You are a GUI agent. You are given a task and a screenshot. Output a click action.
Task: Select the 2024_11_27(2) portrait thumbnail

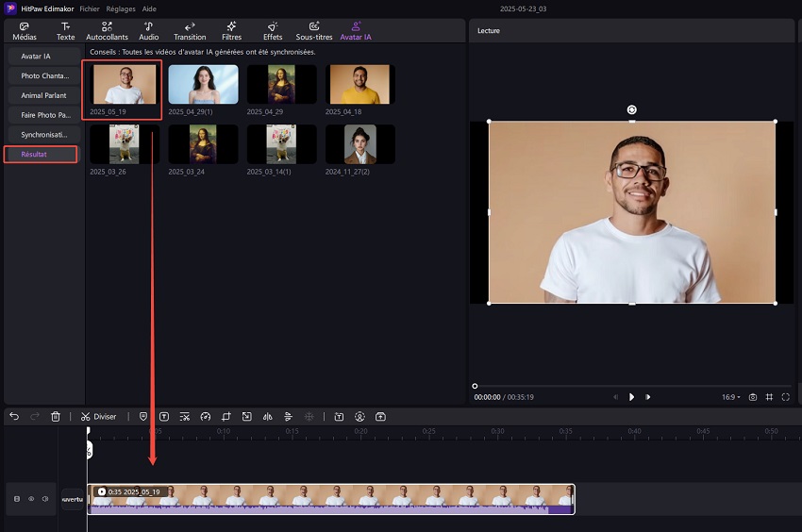(x=360, y=144)
